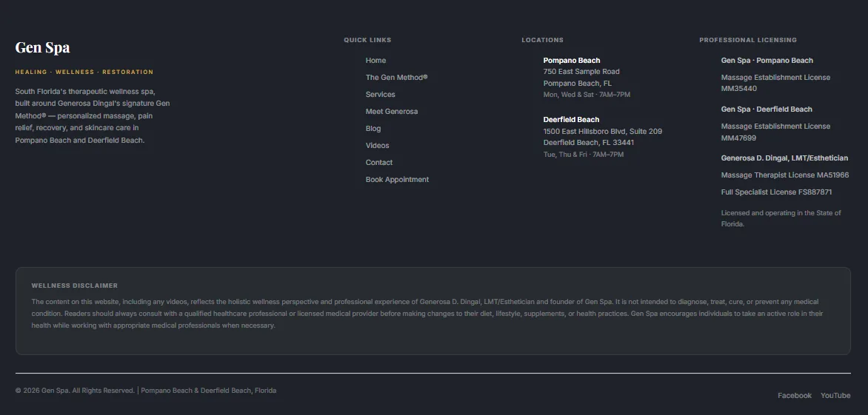Click the Tue, Thu & Fri hours text
The width and height of the screenshot is (868, 415).
583,154
